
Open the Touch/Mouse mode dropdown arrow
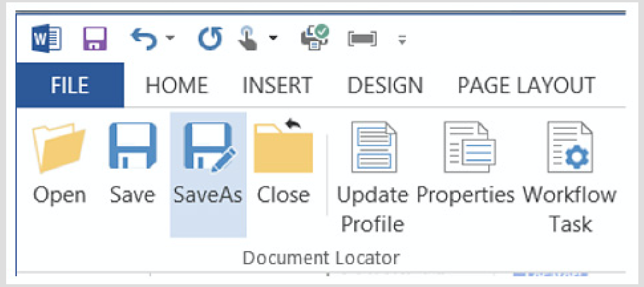click(273, 38)
